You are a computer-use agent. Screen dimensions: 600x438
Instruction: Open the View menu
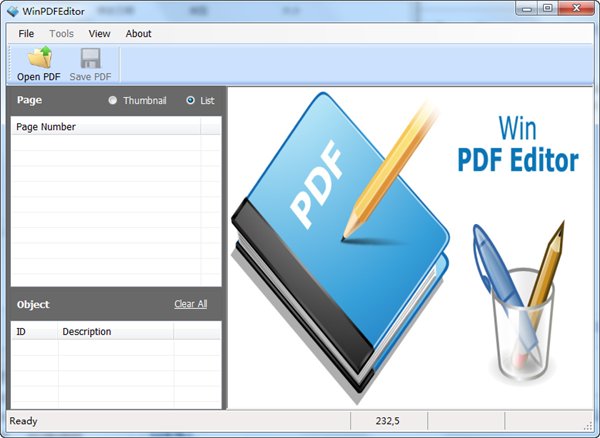pos(99,34)
